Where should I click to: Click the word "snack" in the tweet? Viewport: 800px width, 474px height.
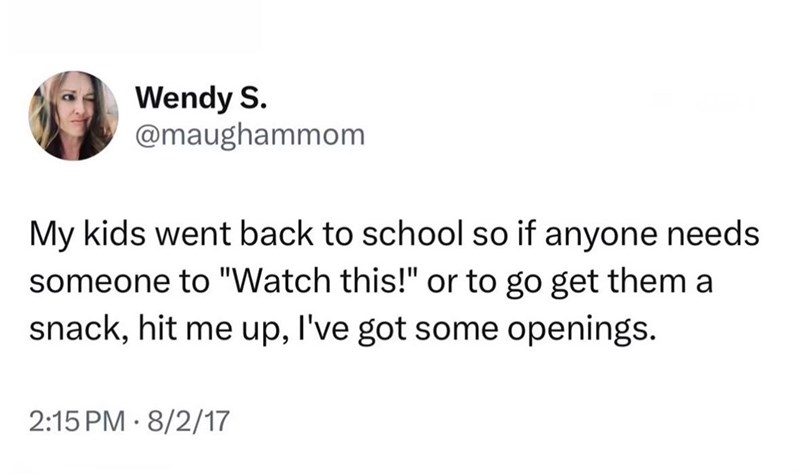(76, 329)
